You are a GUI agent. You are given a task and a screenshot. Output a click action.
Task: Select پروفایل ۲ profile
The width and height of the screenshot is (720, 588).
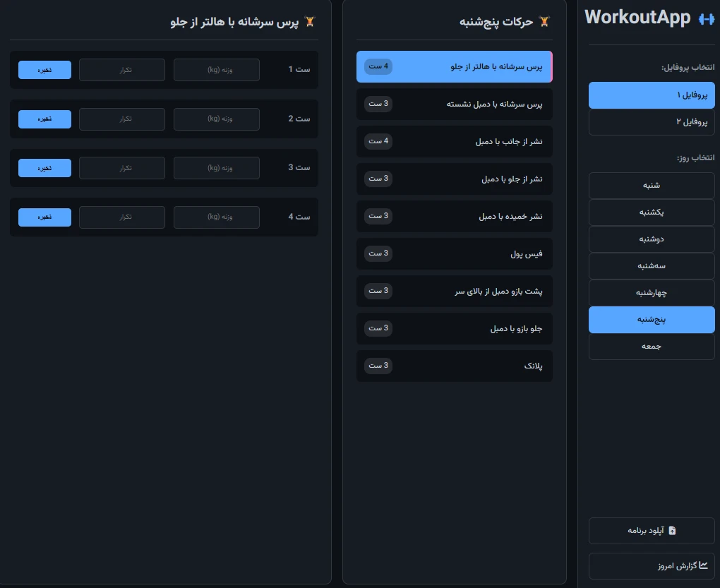tap(652, 121)
